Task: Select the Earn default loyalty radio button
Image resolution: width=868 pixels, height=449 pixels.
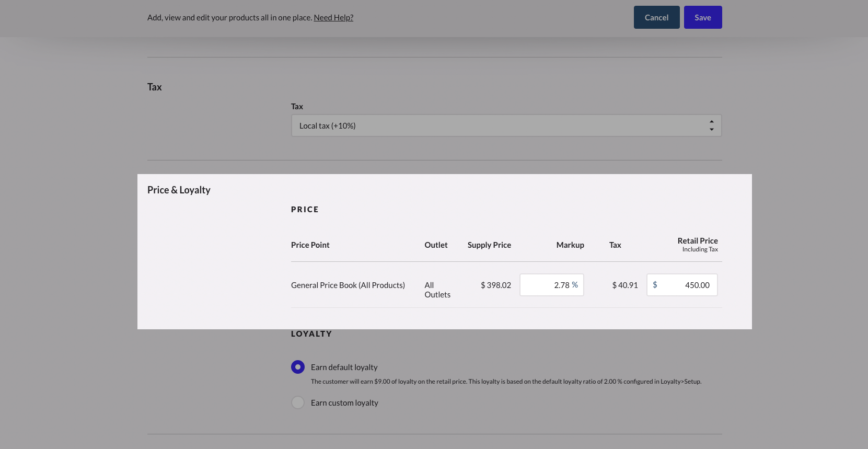Action: [x=298, y=367]
